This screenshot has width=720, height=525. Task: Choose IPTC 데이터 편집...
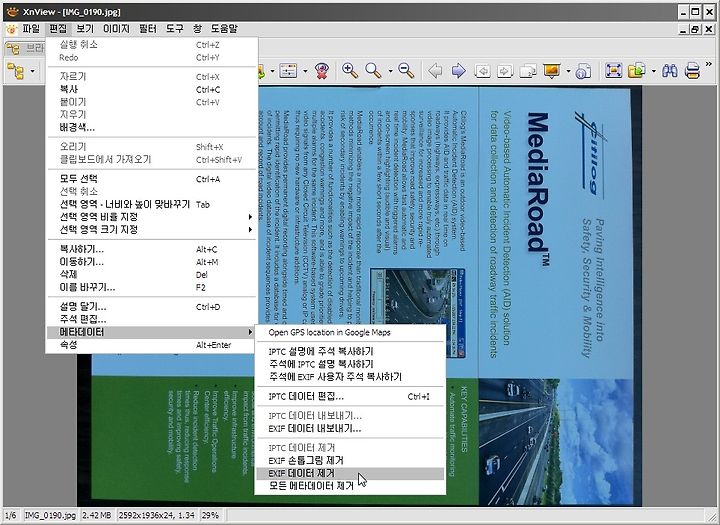[350, 396]
